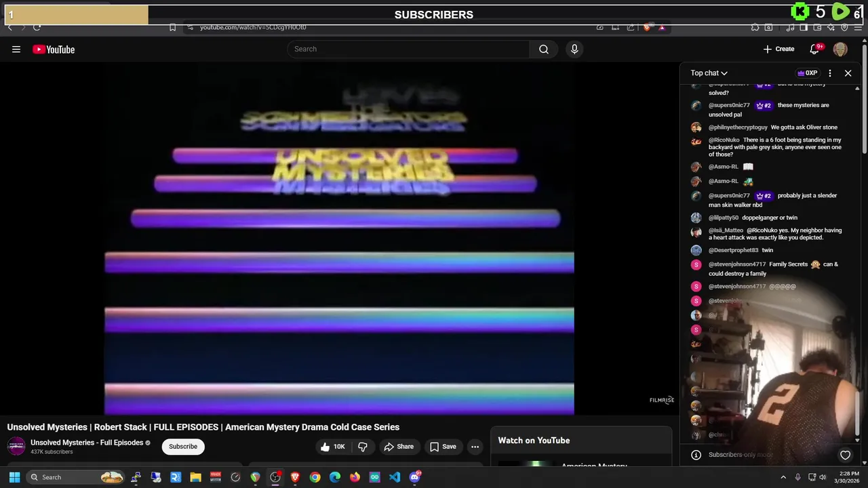
Task: Click the search magnifier button
Action: pyautogui.click(x=544, y=49)
